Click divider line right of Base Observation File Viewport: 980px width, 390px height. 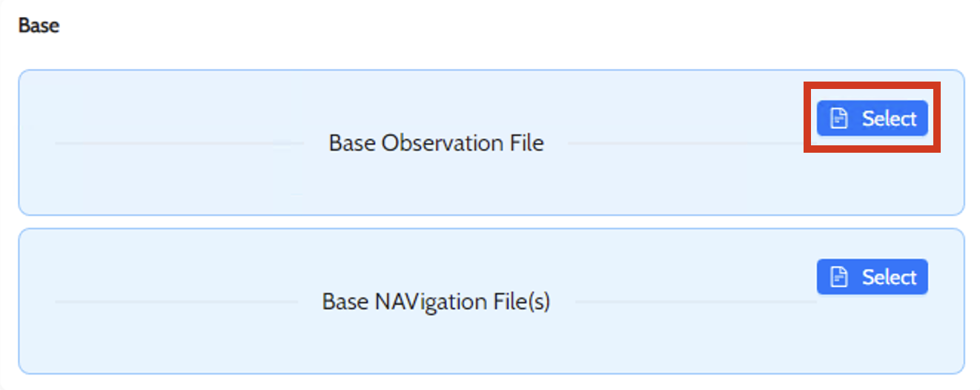click(682, 143)
